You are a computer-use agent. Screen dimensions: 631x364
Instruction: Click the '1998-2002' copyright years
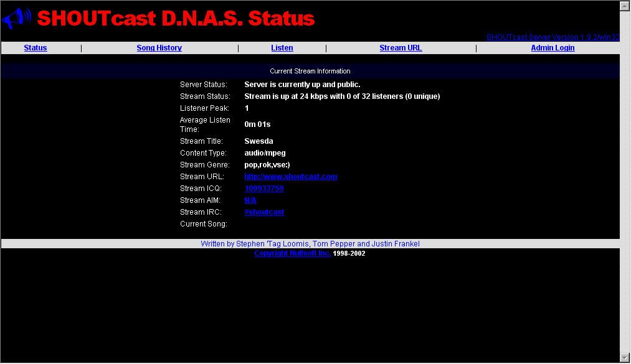[349, 253]
